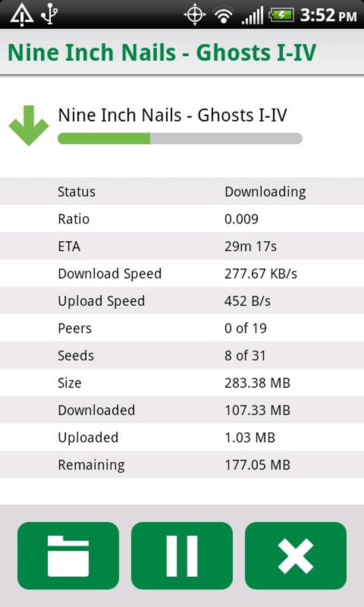364x607 pixels.
Task: Remove the torrent with X button
Action: [295, 556]
